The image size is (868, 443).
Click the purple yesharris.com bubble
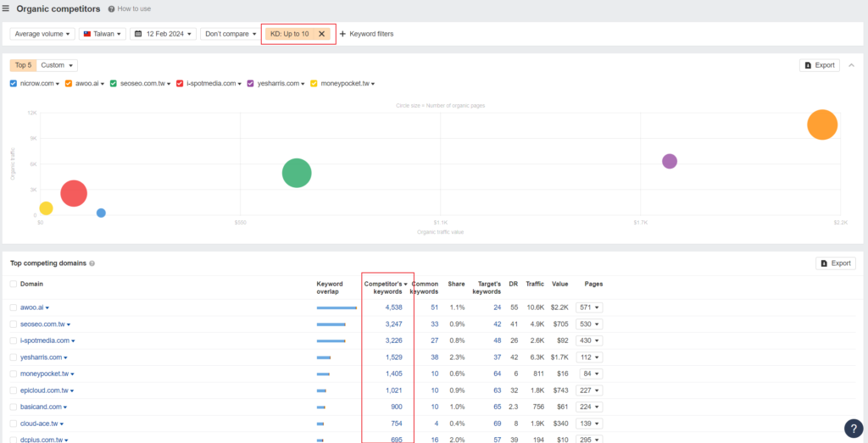670,161
